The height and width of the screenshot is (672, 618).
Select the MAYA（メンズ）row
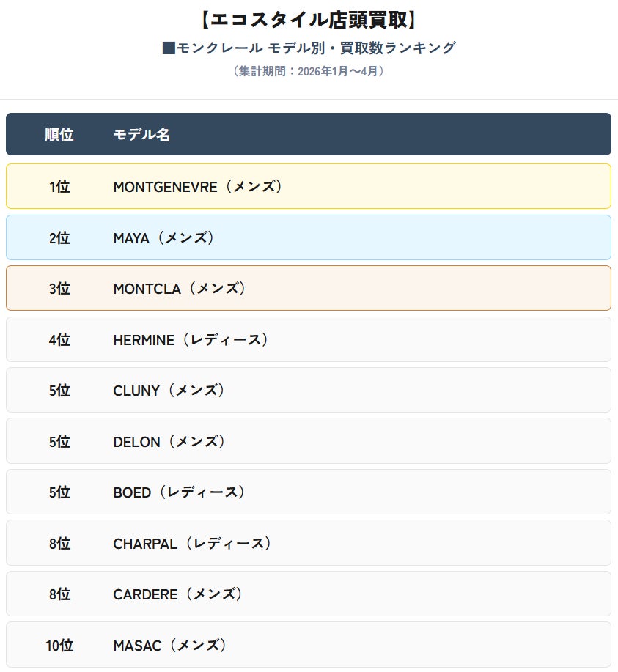point(309,237)
